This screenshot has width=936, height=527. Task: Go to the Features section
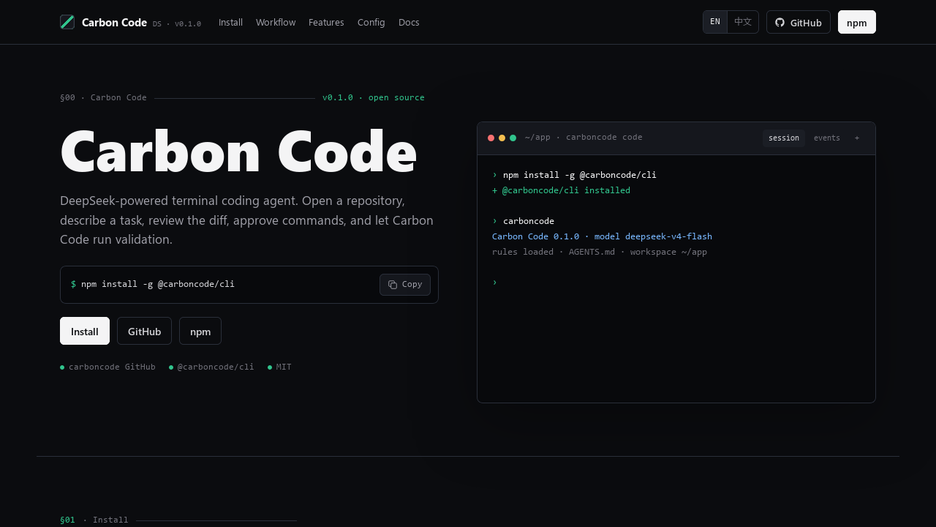(326, 22)
